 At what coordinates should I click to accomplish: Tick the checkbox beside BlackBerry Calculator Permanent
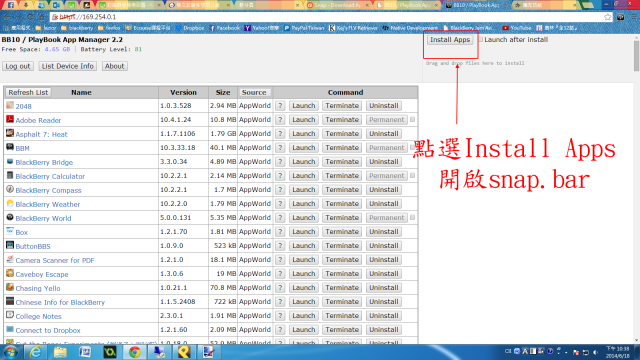point(413,176)
